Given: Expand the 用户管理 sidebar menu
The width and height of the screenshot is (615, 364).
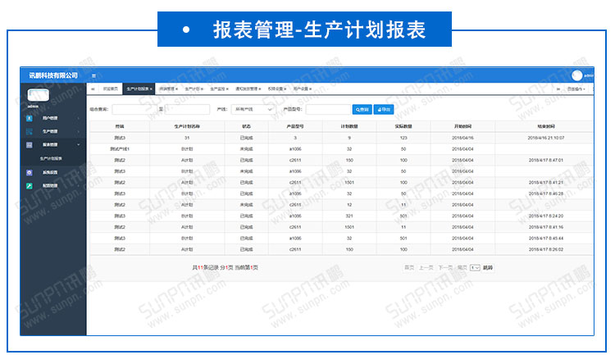Looking at the screenshot, I should [x=53, y=118].
